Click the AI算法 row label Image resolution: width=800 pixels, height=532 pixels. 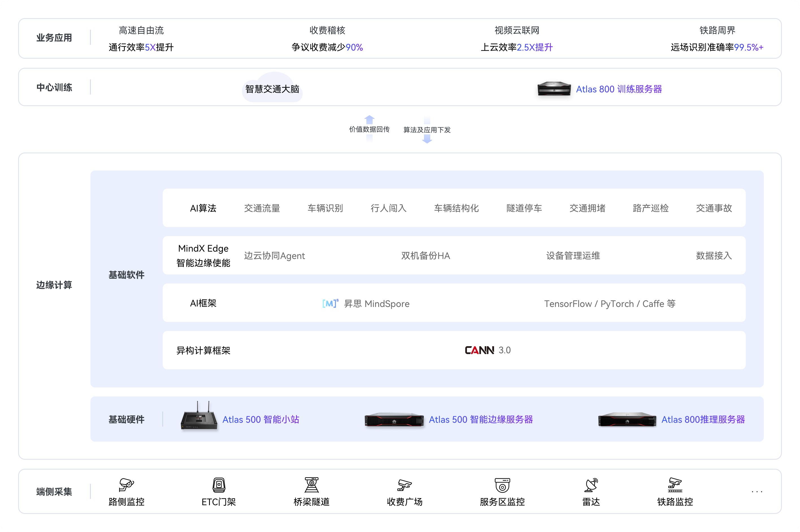(x=203, y=208)
